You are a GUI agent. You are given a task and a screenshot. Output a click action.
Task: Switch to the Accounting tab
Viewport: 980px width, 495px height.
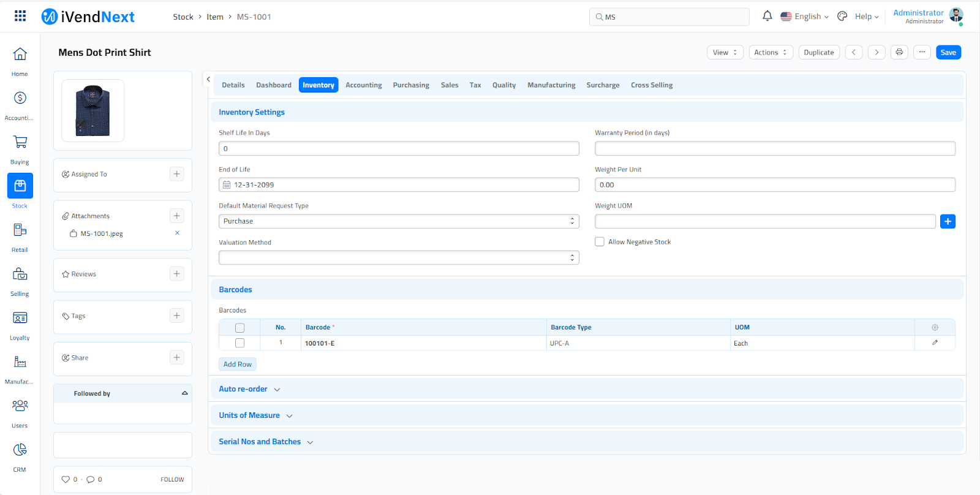pos(363,85)
